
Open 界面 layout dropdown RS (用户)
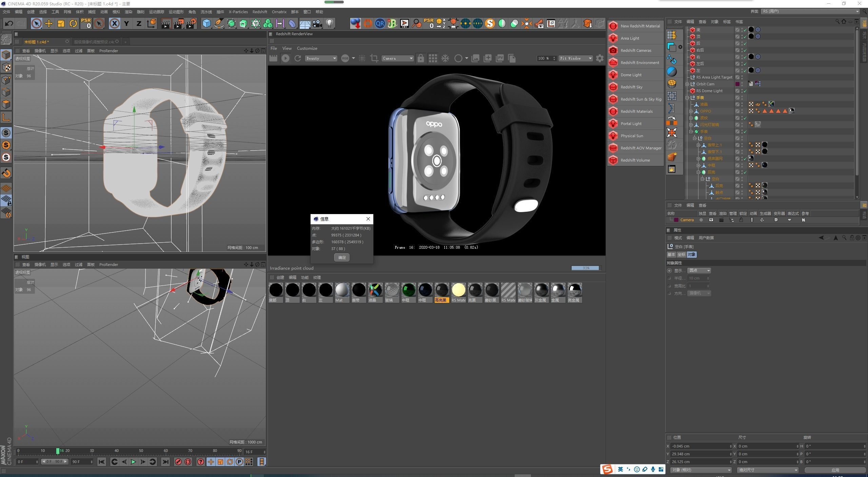(810, 12)
